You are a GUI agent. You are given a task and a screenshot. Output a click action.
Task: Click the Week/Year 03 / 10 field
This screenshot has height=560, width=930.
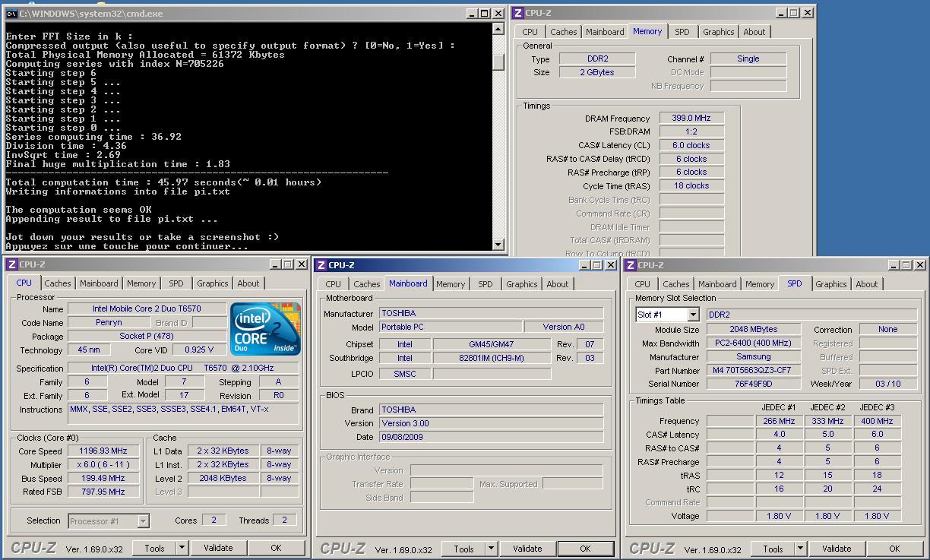pos(888,384)
